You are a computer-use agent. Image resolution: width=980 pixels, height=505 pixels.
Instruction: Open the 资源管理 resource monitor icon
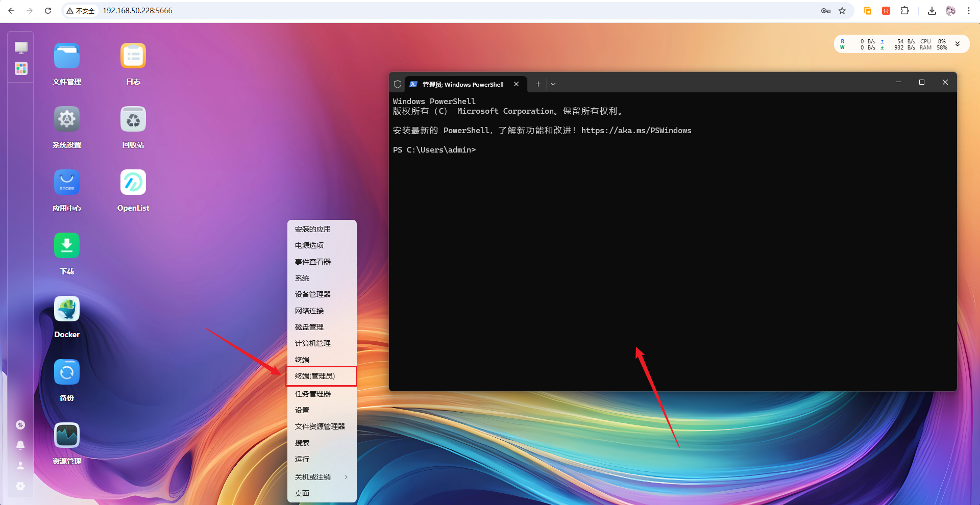tap(67, 436)
